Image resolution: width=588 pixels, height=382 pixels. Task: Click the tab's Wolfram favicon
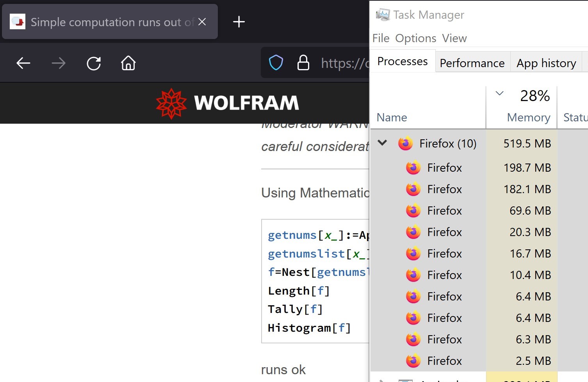18,22
